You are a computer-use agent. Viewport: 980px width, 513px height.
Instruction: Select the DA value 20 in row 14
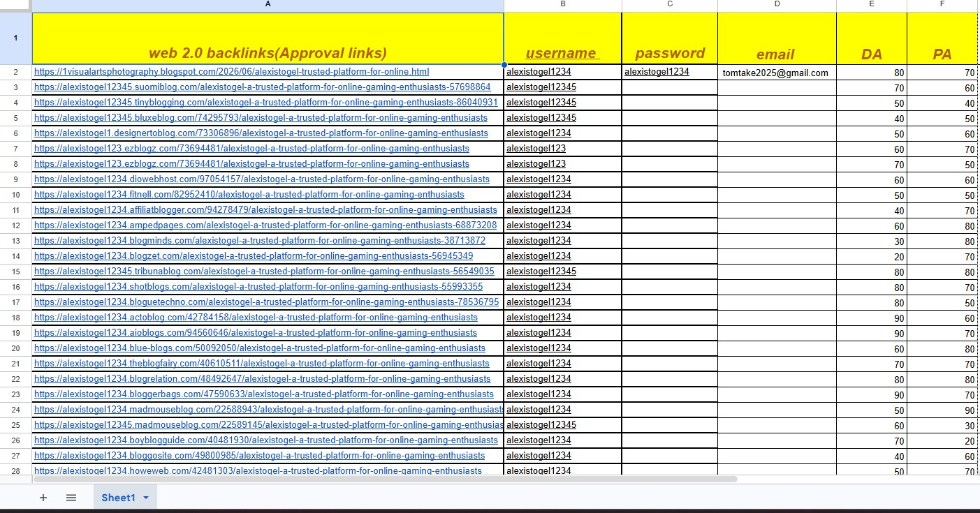tap(872, 256)
